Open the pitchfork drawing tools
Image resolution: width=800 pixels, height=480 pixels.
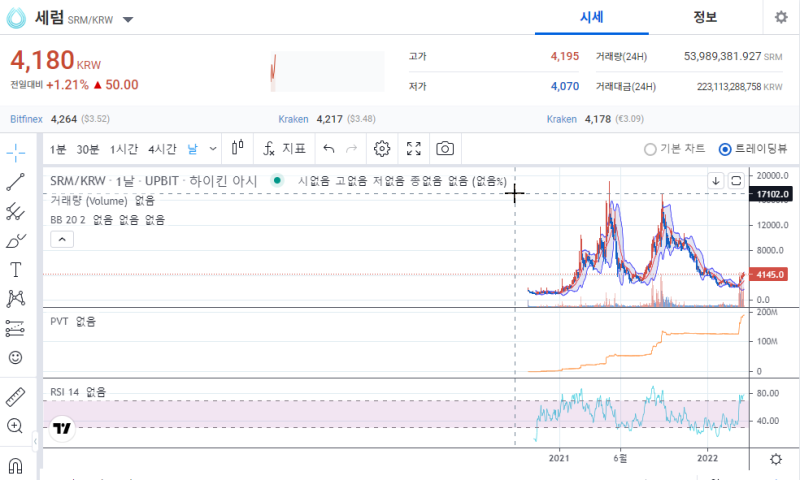(x=16, y=211)
